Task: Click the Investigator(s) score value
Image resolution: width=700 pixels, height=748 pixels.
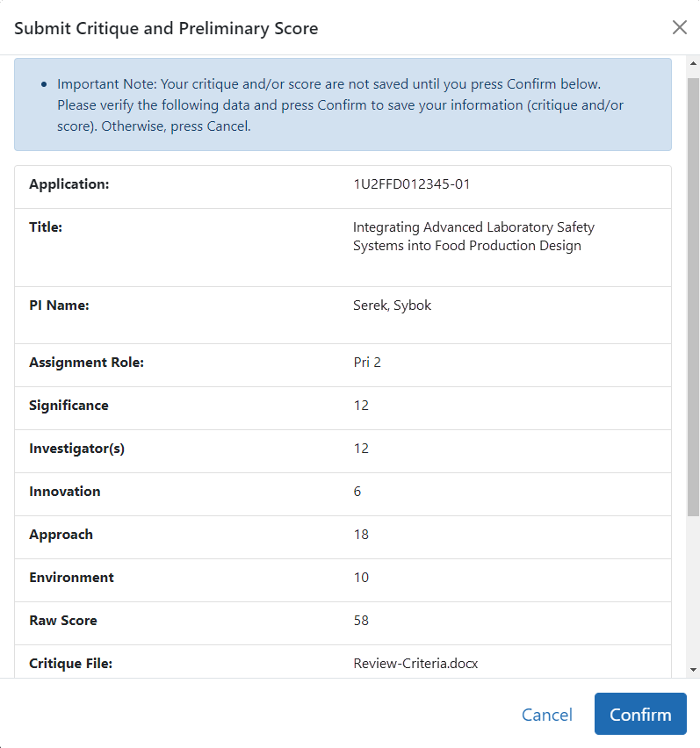Action: tap(361, 449)
